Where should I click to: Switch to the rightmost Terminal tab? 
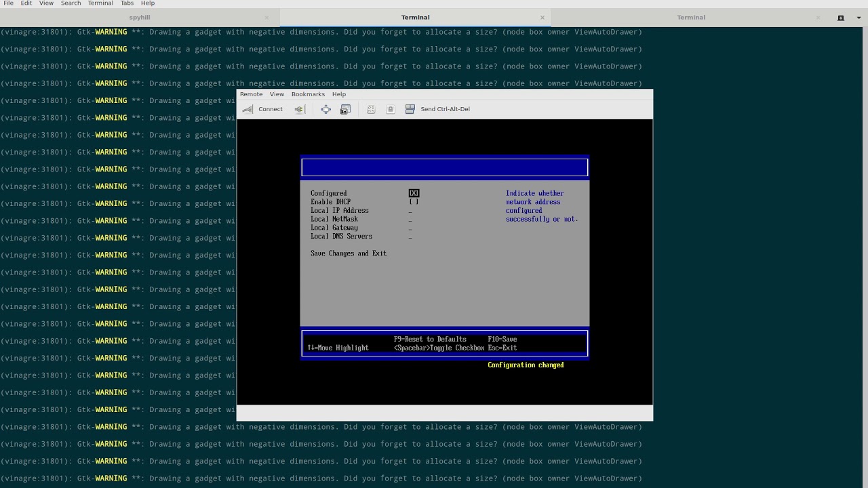691,18
